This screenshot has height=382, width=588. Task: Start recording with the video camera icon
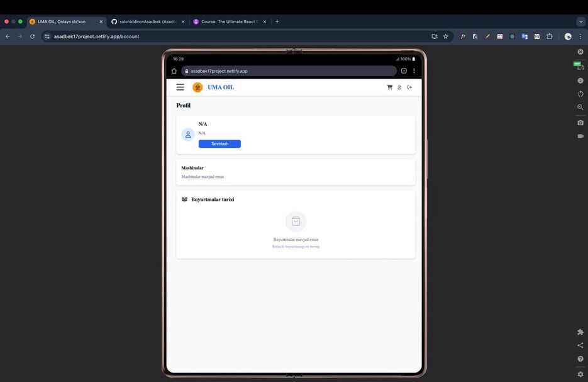point(580,136)
